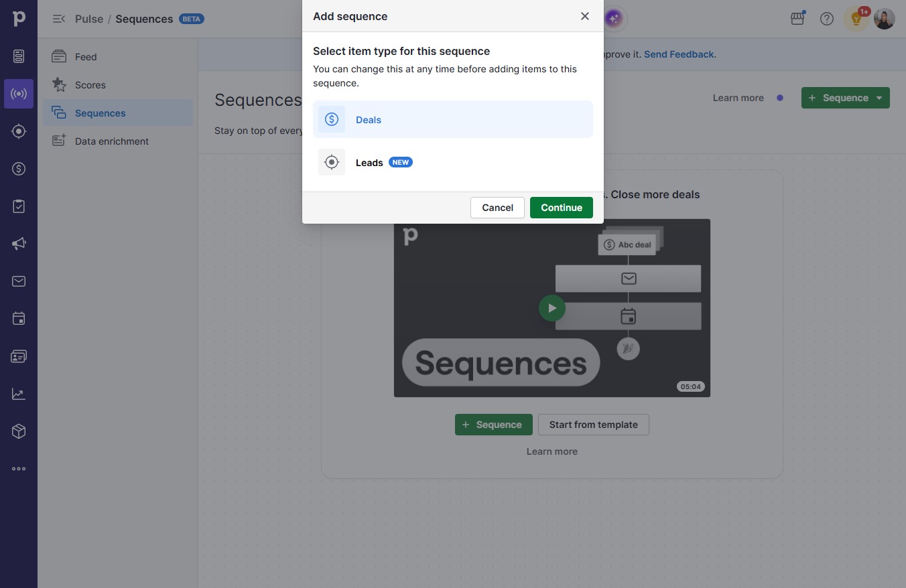
Task: Open the AI assistant sparkle icon
Action: click(x=614, y=19)
